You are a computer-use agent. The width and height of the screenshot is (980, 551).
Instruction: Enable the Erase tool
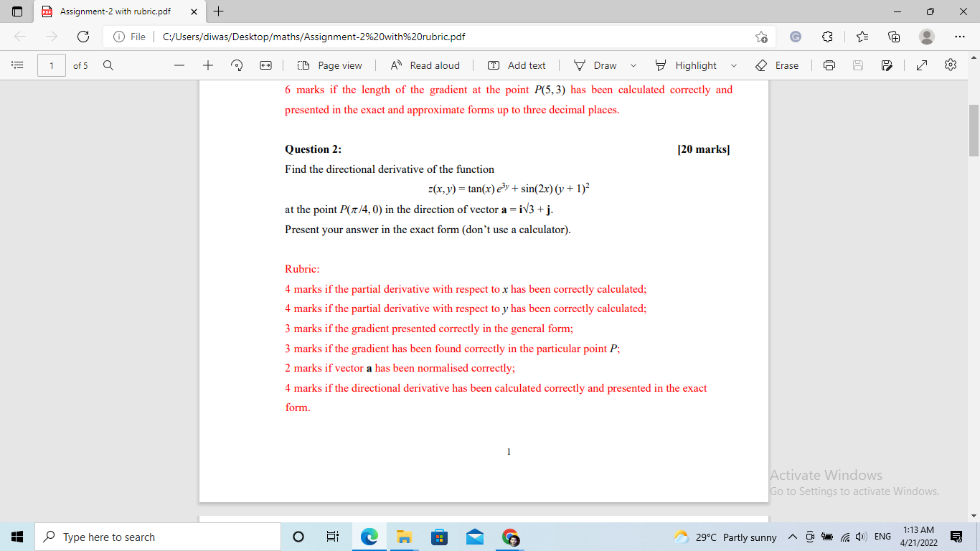(777, 65)
